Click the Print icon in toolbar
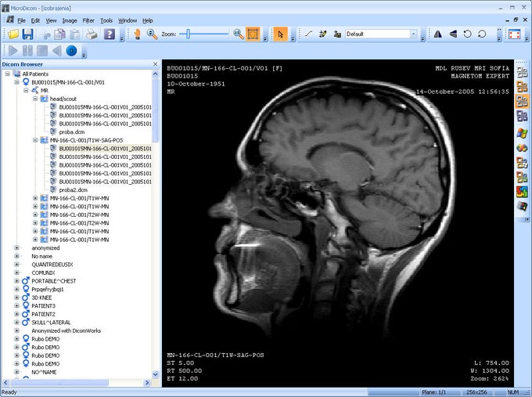Image resolution: width=532 pixels, height=397 pixels. coord(92,34)
